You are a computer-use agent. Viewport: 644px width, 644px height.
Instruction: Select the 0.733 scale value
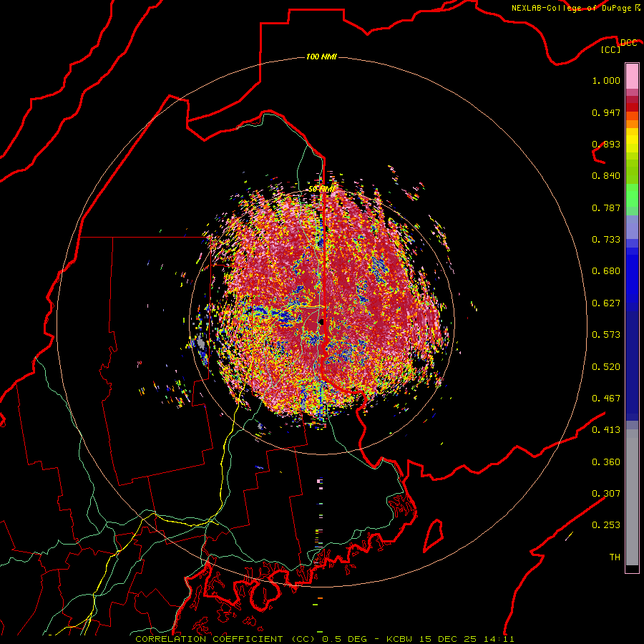(x=606, y=240)
